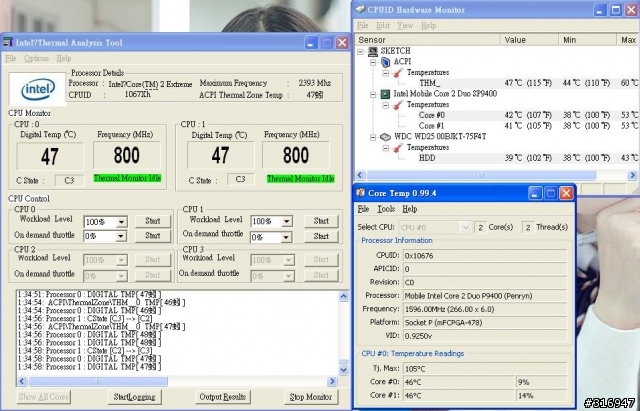Click the Tj. Max field showing 105°C

485,369
